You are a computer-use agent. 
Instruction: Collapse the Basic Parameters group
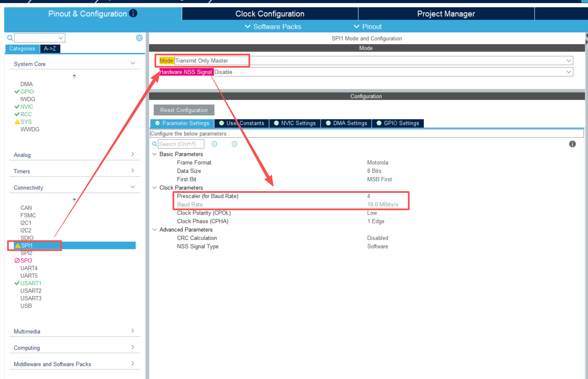pos(154,154)
